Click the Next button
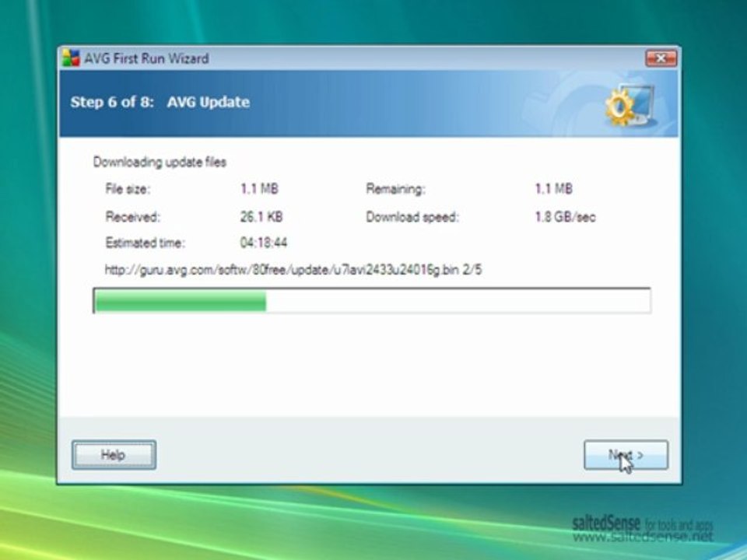Image resolution: width=747 pixels, height=560 pixels. pyautogui.click(x=626, y=455)
